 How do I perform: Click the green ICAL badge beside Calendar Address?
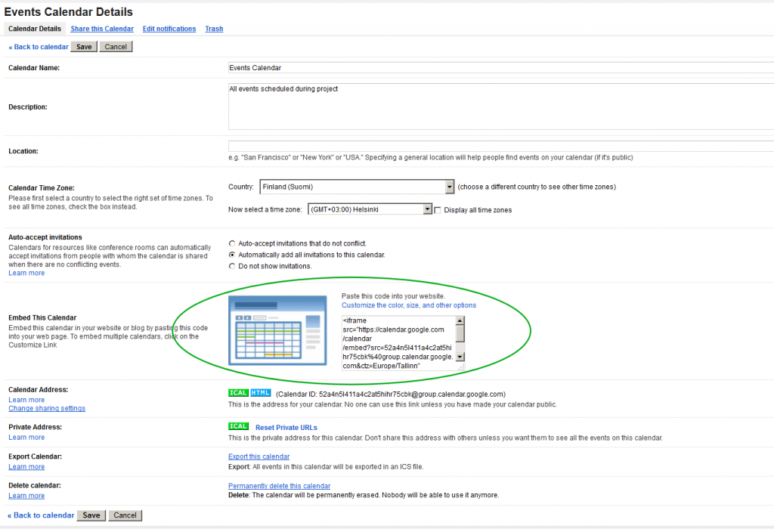[238, 393]
